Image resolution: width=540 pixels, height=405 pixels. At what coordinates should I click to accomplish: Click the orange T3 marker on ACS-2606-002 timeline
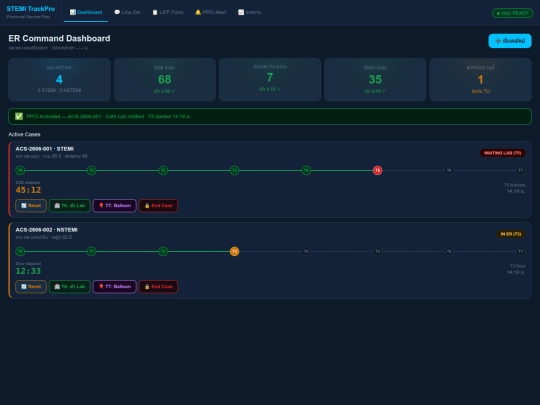(235, 251)
